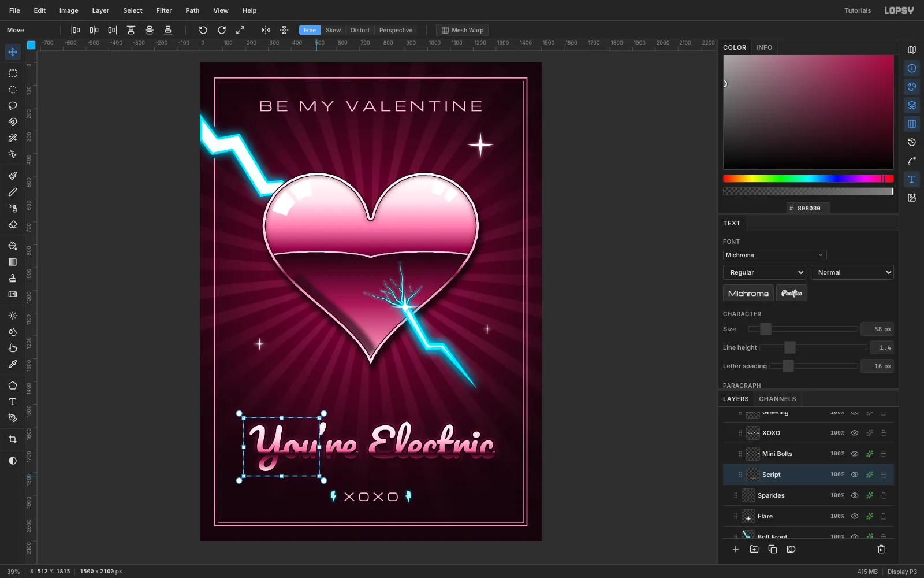
Task: Select the Paint Bucket tool
Action: click(x=13, y=246)
